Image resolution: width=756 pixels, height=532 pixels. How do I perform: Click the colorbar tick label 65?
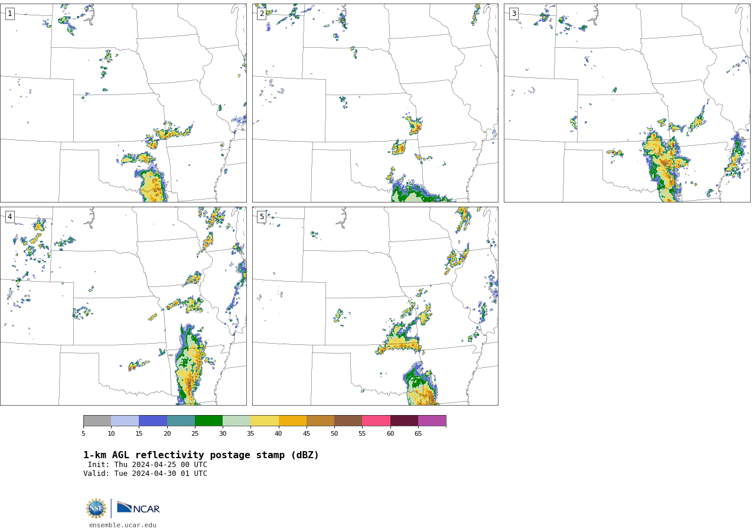pyautogui.click(x=418, y=434)
